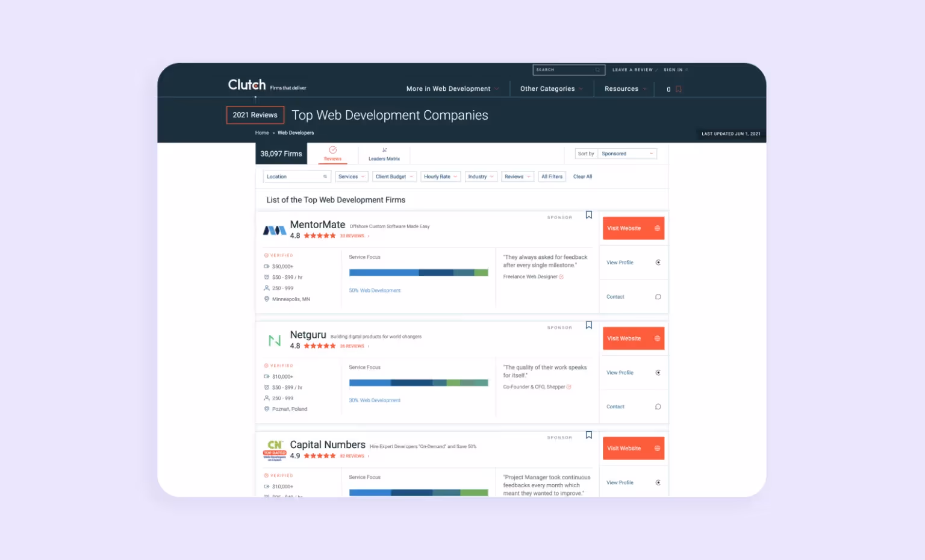The width and height of the screenshot is (925, 560).
Task: Click the header Search input field
Action: (568, 70)
